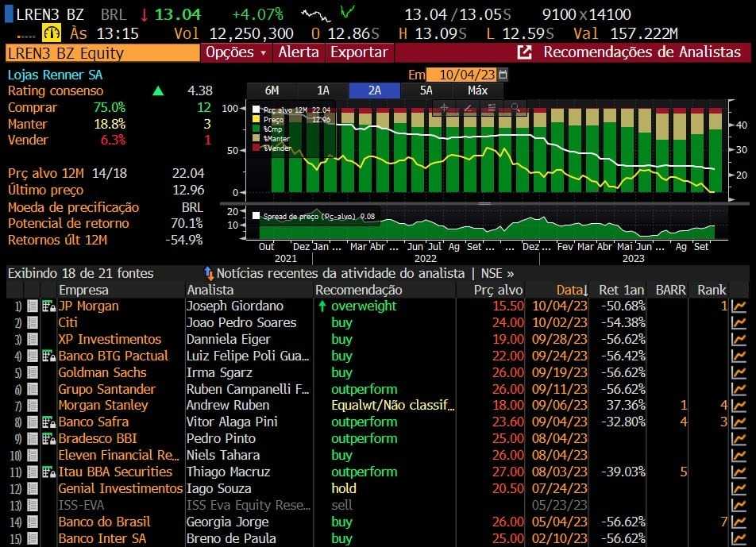Click the locked model icon beside Banco Safra
The width and height of the screenshot is (756, 547).
click(48, 422)
